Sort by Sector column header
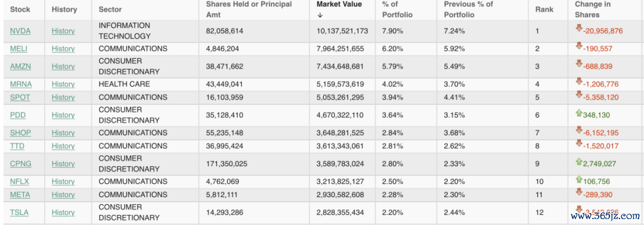This screenshot has width=644, height=225. tap(110, 10)
